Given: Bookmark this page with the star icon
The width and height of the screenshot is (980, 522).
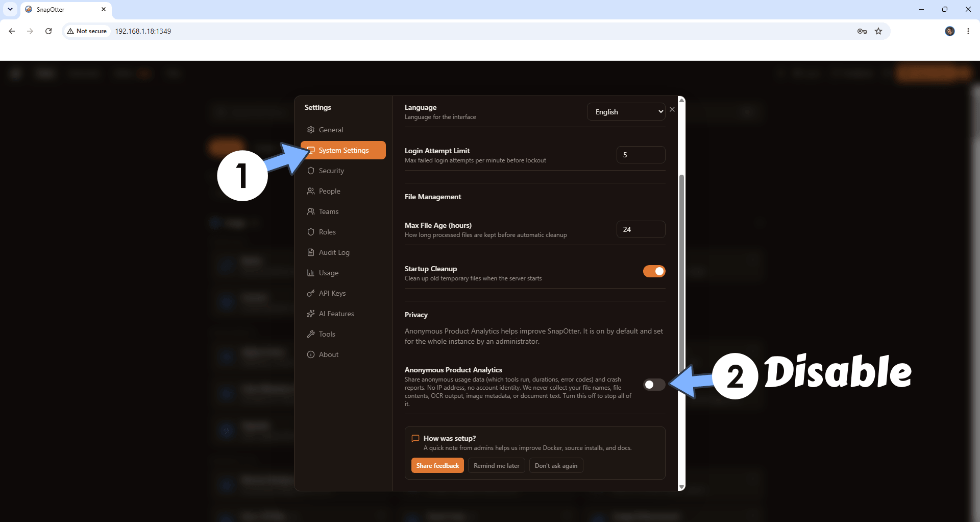Looking at the screenshot, I should [x=878, y=31].
